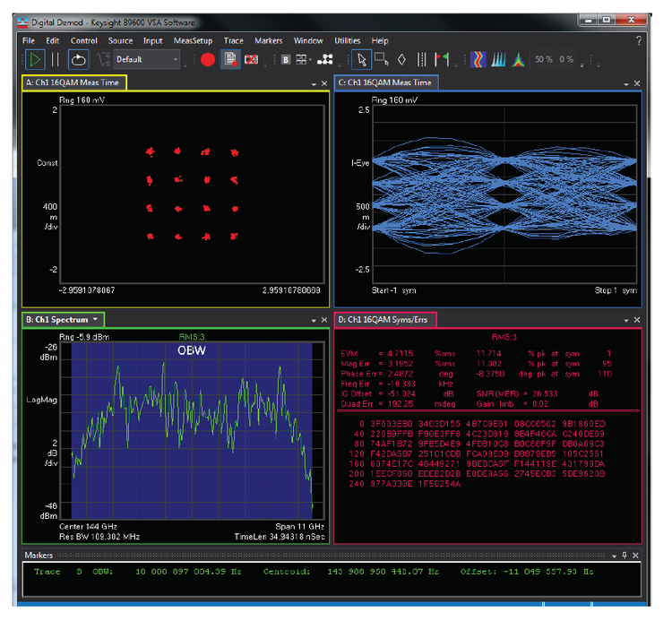Click the 50 % toolbar value field
This screenshot has width=672, height=621.
543,60
